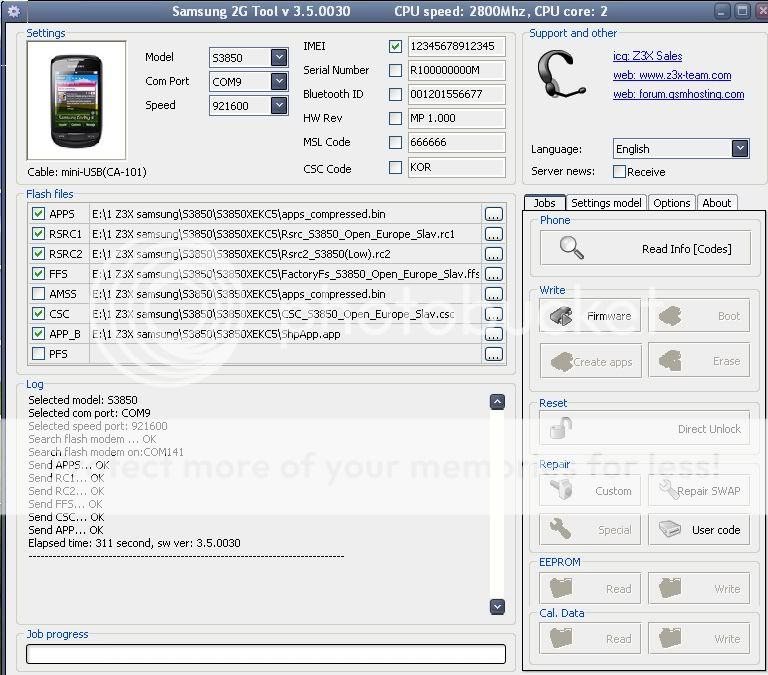768x675 pixels.
Task: Enable the AMSS flash file checkbox
Action: click(38, 293)
